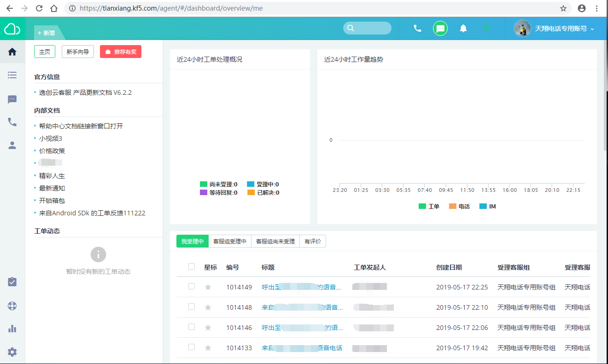Viewport: 608px width, 364px height.
Task: Switch to the 客服组受理中 tab
Action: pos(230,241)
